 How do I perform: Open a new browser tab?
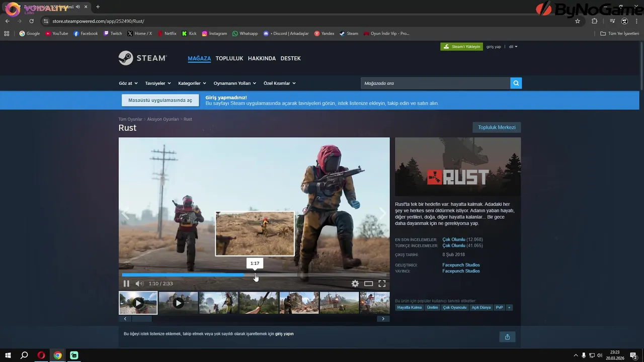pyautogui.click(x=98, y=7)
